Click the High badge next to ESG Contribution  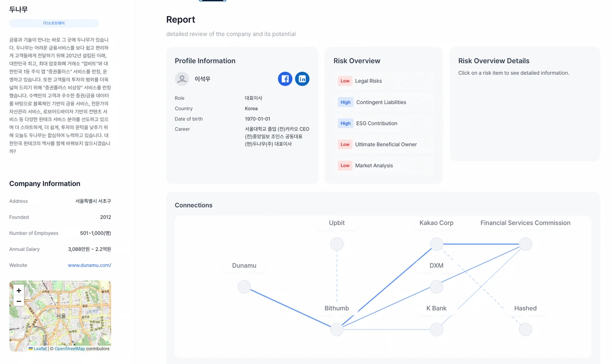tap(346, 123)
